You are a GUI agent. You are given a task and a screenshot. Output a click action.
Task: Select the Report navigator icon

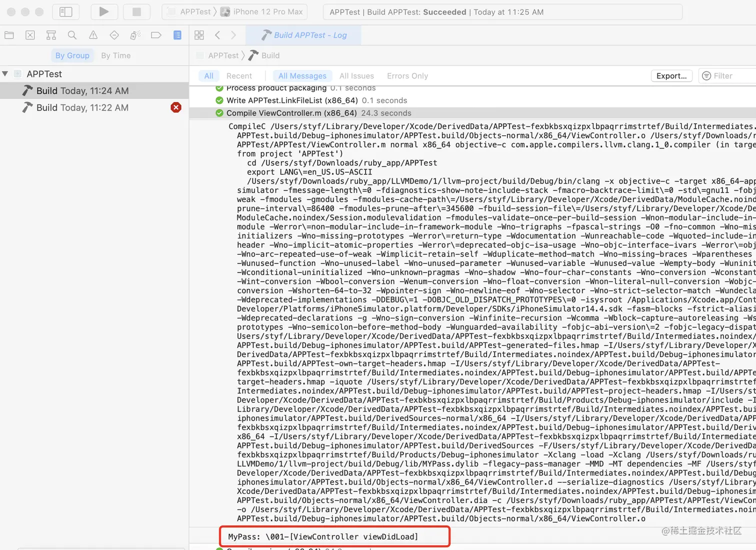tap(177, 35)
